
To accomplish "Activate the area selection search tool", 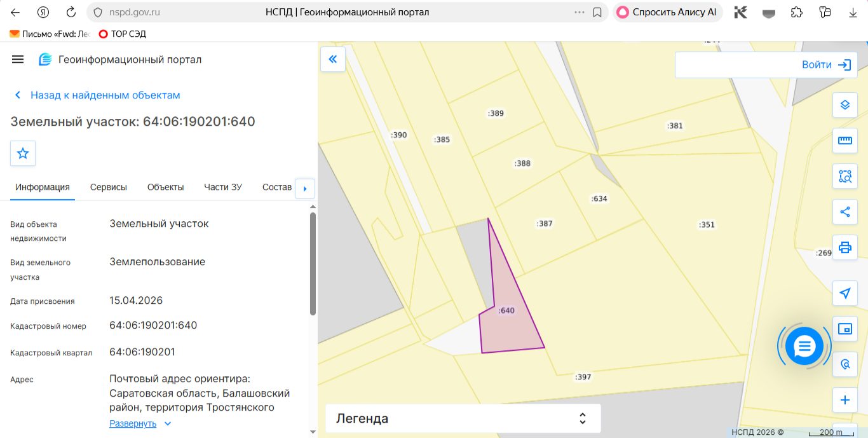I will 844,176.
